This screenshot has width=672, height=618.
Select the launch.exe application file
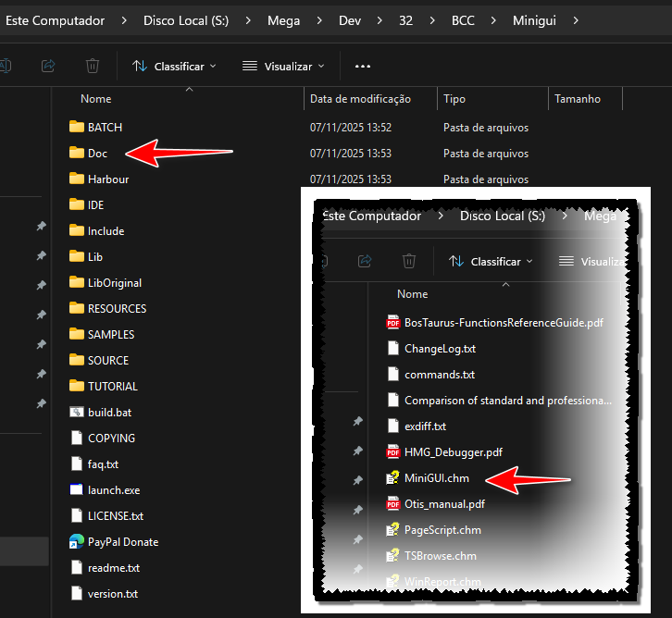click(113, 490)
